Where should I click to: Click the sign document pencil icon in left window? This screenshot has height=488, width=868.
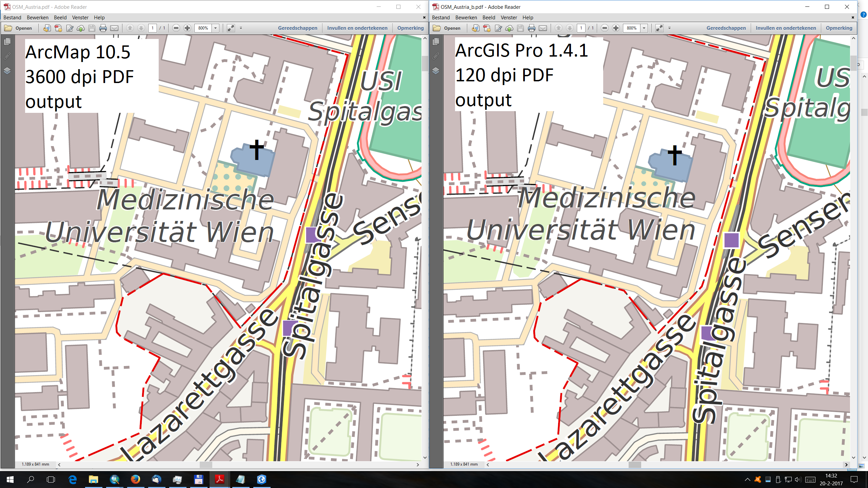pos(70,28)
